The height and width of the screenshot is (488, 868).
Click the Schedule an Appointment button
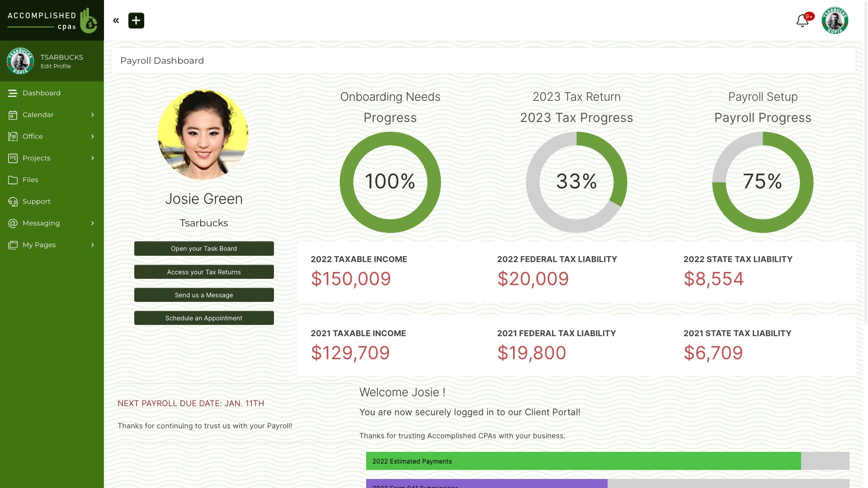tap(204, 318)
